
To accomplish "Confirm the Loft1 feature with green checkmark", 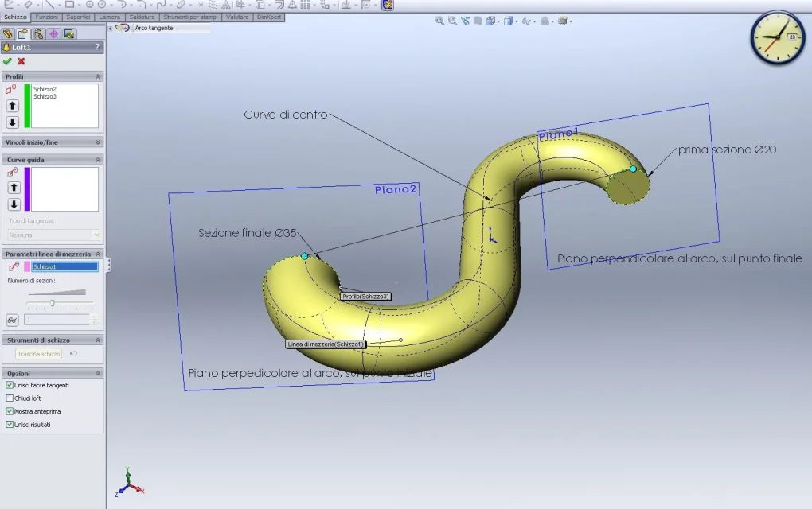I will point(7,61).
